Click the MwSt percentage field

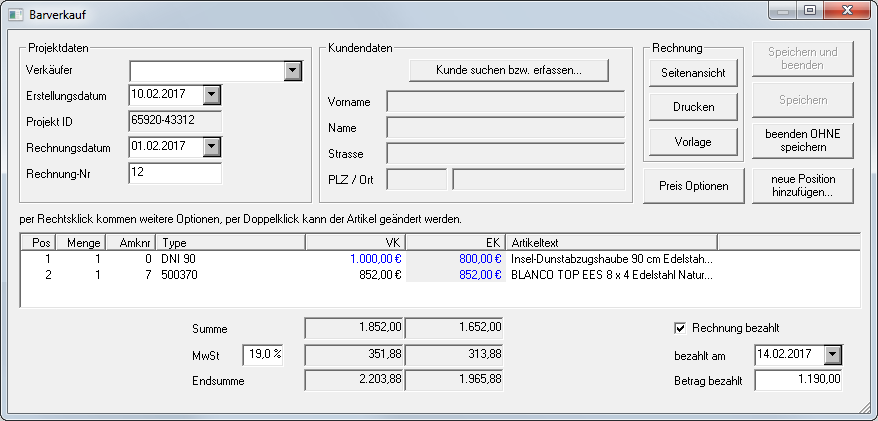tap(264, 354)
